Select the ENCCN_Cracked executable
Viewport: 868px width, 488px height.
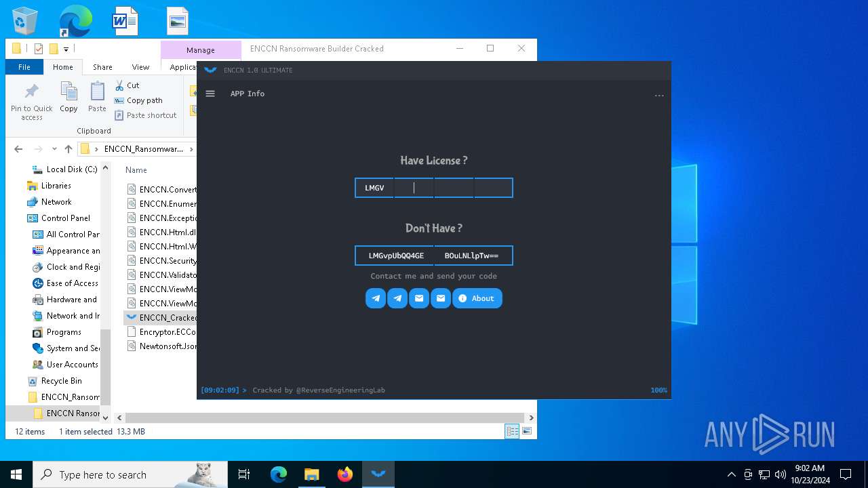pyautogui.click(x=161, y=317)
